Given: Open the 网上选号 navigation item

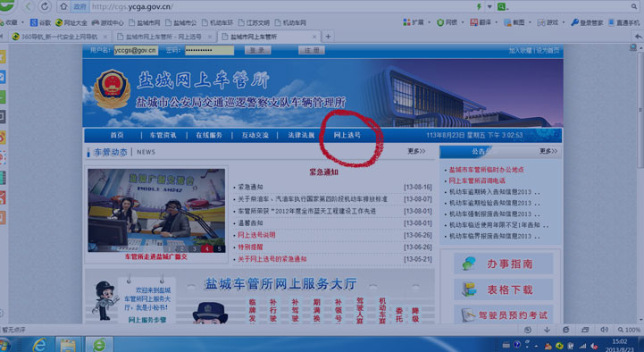Looking at the screenshot, I should point(347,135).
